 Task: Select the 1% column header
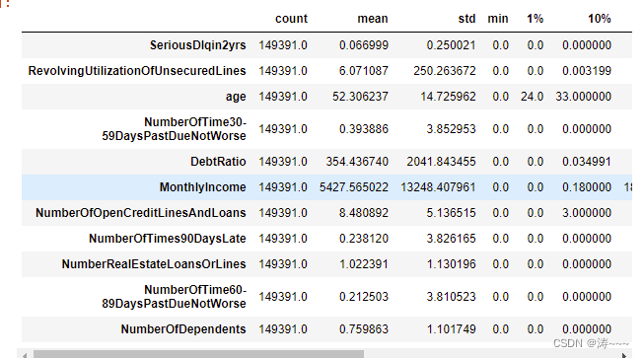(536, 19)
